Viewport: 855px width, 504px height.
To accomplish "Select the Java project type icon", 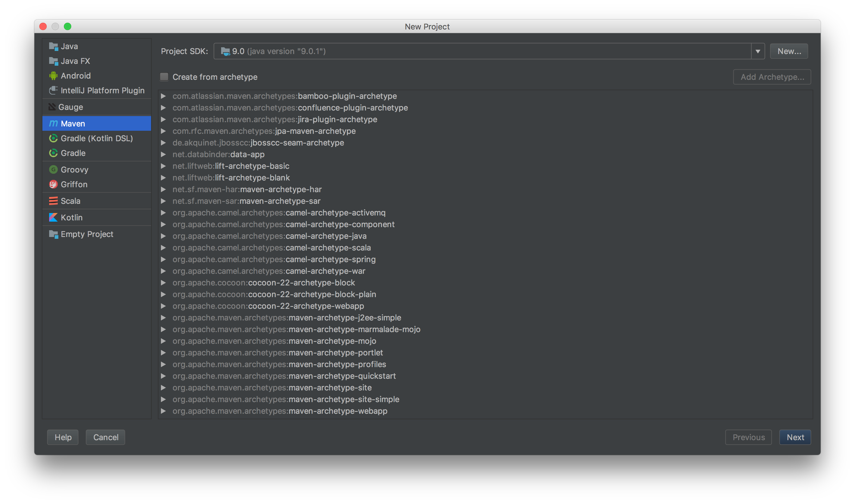I will [53, 46].
